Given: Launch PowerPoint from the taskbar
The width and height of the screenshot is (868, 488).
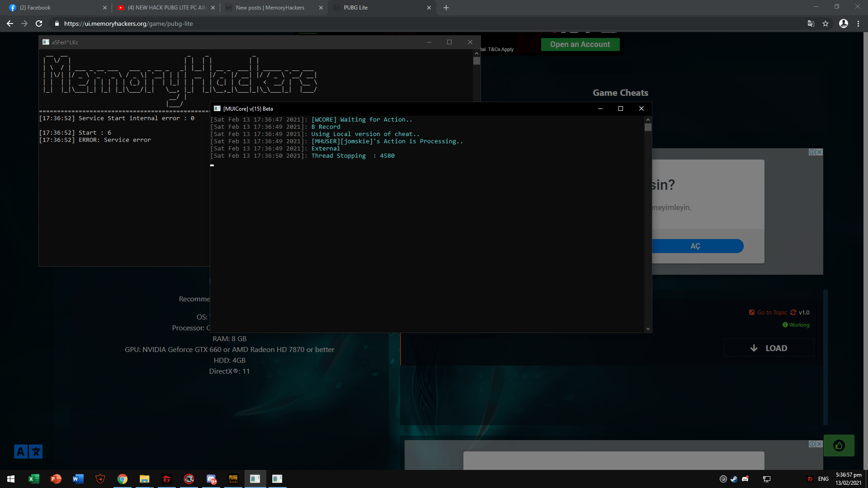Looking at the screenshot, I should (56, 479).
